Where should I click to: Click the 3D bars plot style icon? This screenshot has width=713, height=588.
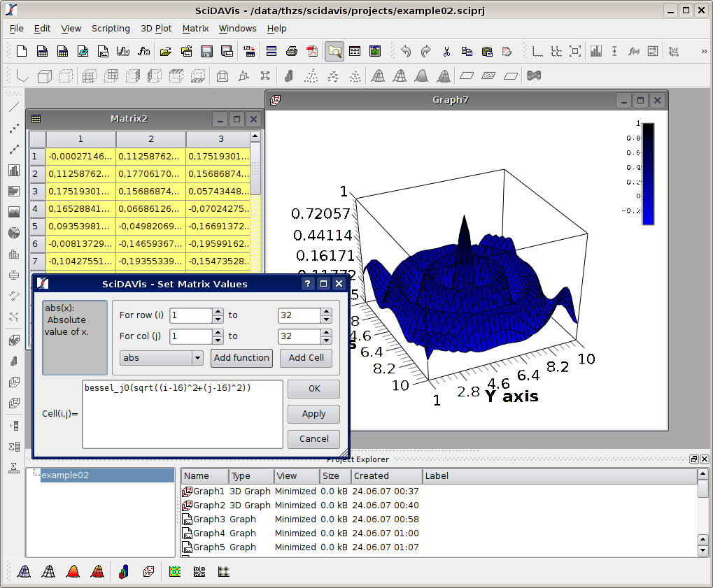(288, 76)
